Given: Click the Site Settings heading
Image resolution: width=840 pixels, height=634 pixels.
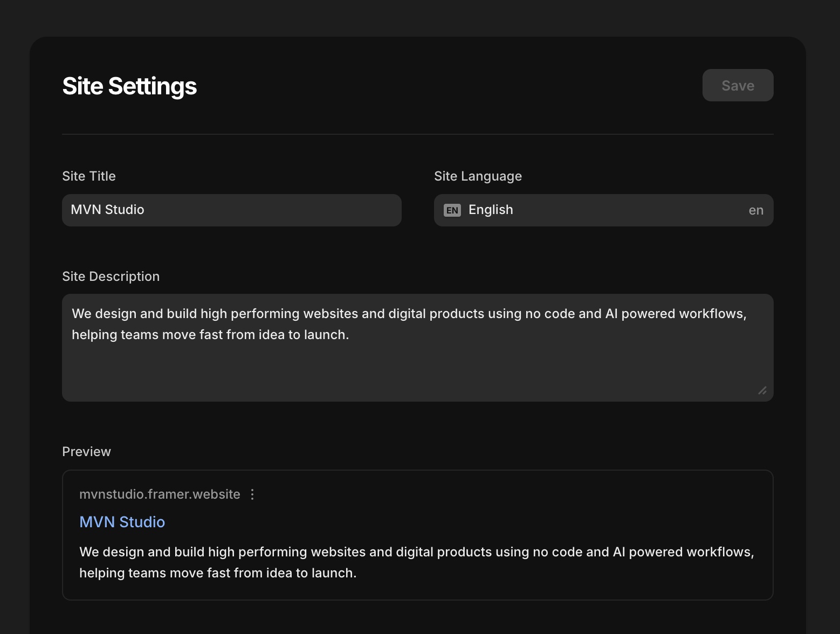Looking at the screenshot, I should (x=129, y=86).
